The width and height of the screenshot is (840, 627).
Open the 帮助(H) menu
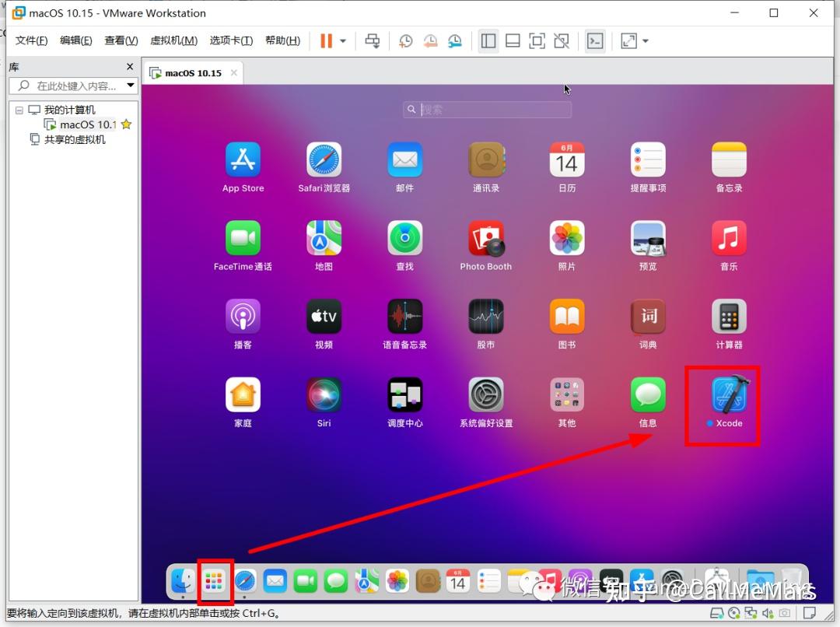(282, 40)
